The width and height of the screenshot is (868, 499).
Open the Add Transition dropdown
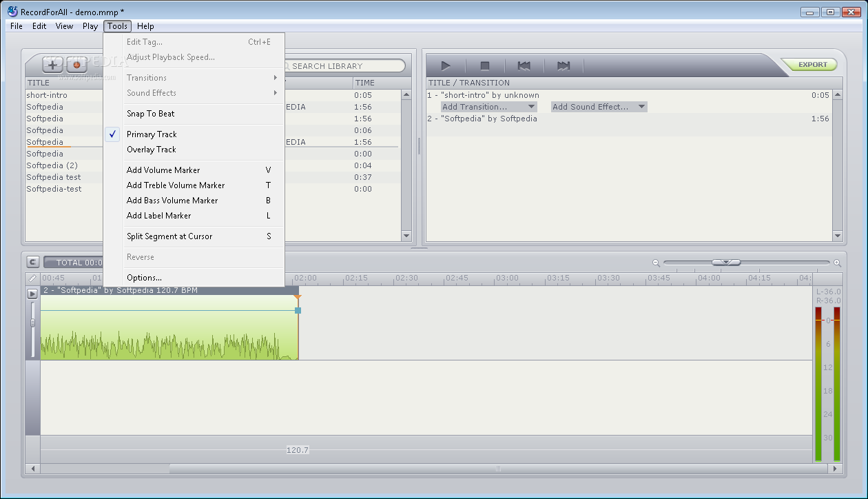tap(488, 107)
